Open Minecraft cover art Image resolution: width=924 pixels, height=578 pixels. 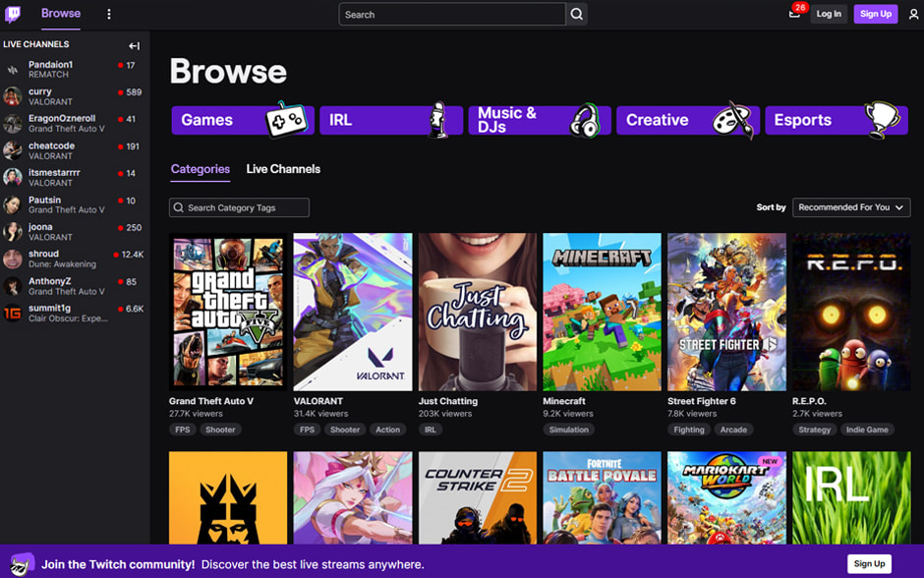(x=602, y=312)
